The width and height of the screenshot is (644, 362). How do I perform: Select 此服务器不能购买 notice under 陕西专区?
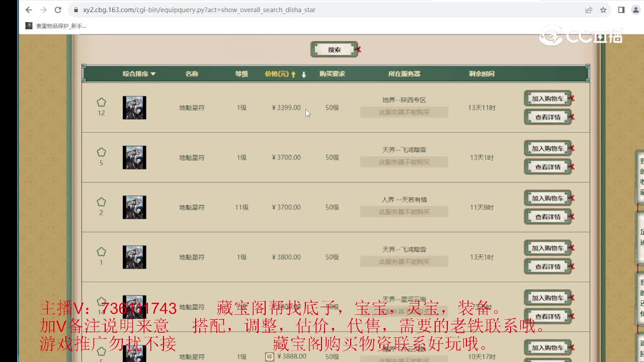(404, 112)
